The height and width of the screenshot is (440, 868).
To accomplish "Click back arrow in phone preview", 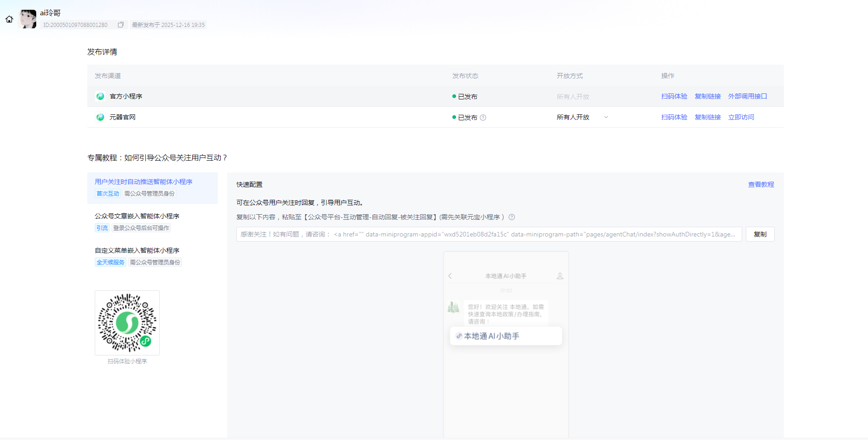I will click(x=450, y=276).
